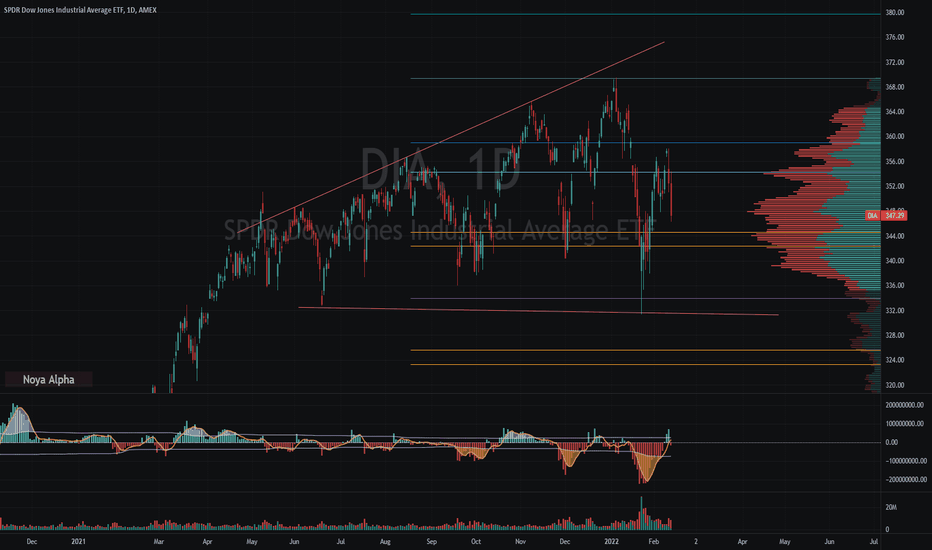932x550 pixels.
Task: Click the 356.00 price axis label
Action: point(895,162)
